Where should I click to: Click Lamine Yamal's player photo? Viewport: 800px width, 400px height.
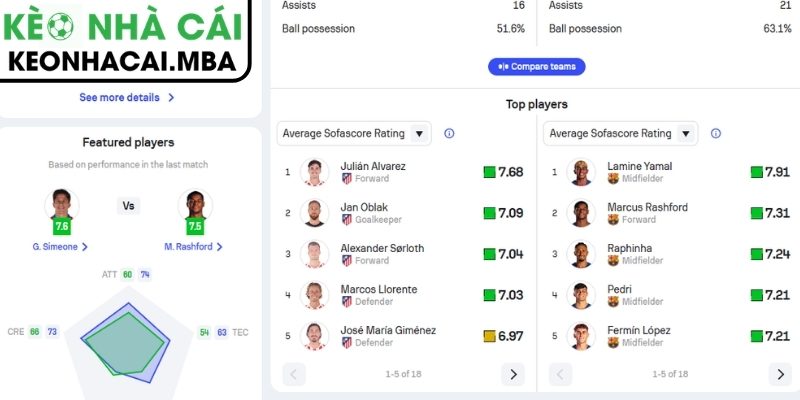click(581, 172)
